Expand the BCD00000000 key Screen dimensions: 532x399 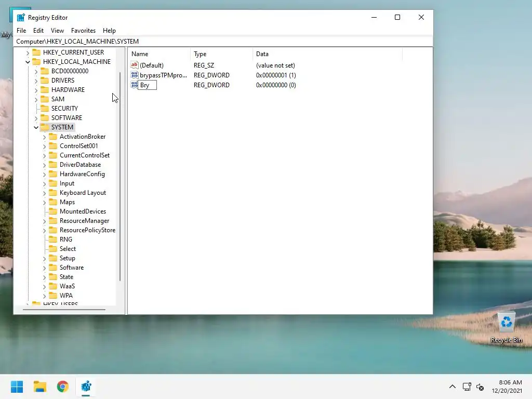pyautogui.click(x=36, y=71)
